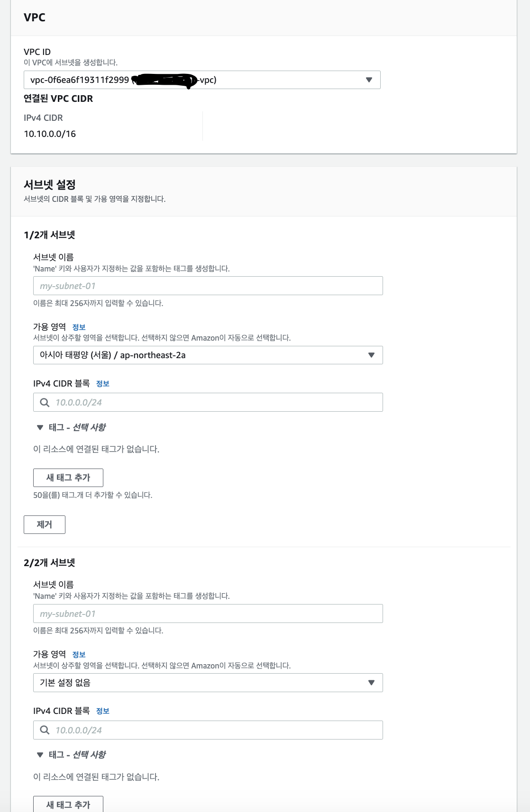Click the second subnet name input field
This screenshot has width=530, height=812.
pyautogui.click(x=208, y=614)
